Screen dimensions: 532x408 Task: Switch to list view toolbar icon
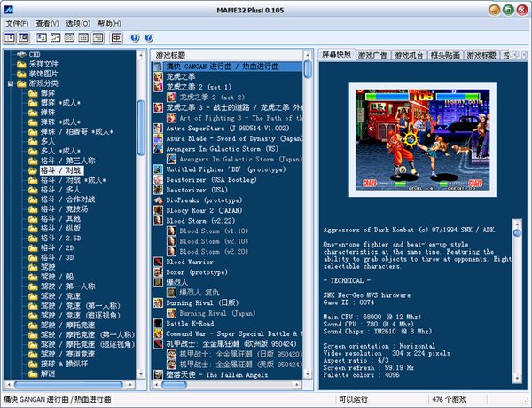69,37
